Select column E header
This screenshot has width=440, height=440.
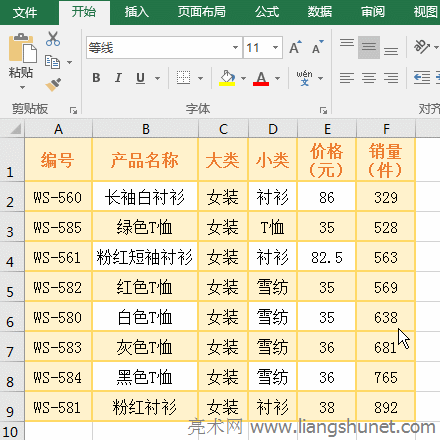[327, 129]
